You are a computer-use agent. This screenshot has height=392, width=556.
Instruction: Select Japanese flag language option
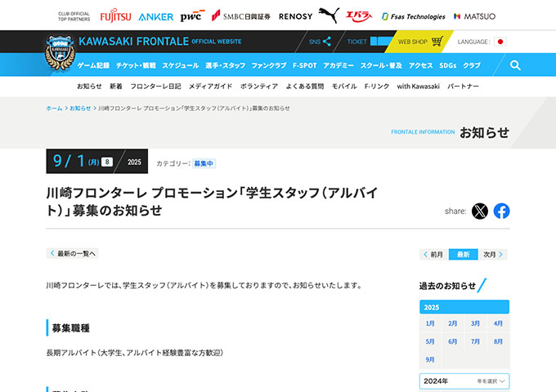point(500,42)
